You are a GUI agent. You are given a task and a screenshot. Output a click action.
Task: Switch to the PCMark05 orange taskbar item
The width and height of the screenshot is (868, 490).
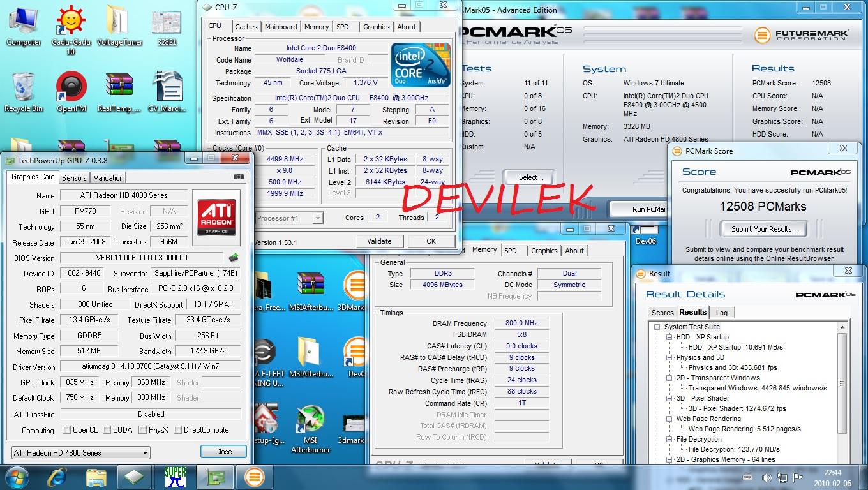(254, 477)
